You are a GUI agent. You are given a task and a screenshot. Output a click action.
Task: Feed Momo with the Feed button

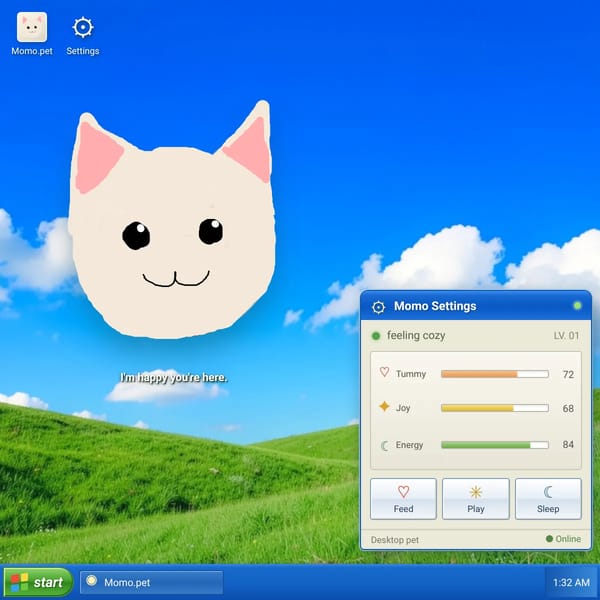coord(403,499)
